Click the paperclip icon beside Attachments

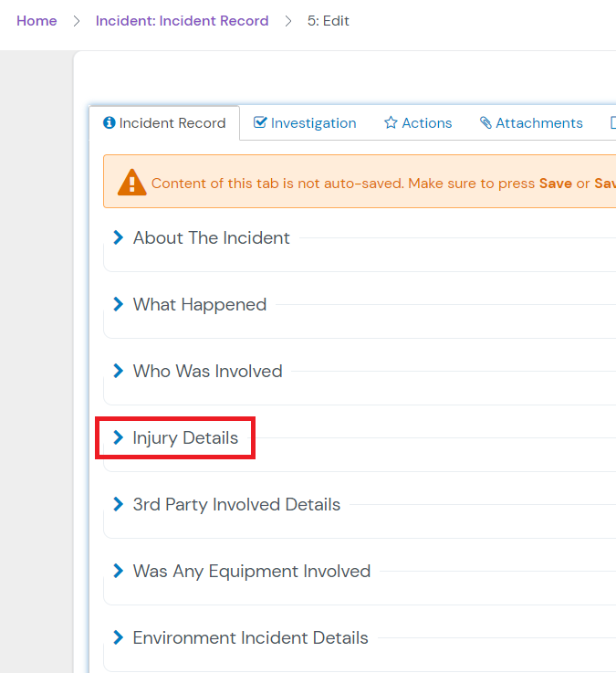point(485,123)
